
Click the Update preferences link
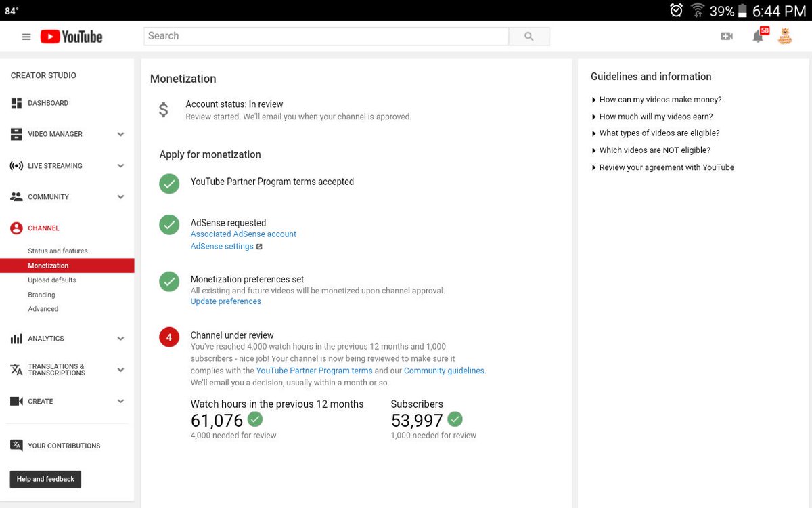pyautogui.click(x=226, y=301)
